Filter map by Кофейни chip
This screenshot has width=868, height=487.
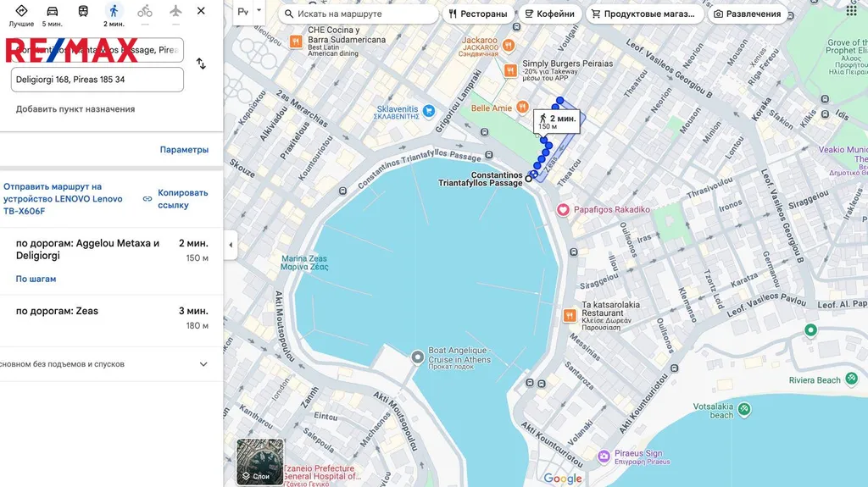[x=548, y=14]
